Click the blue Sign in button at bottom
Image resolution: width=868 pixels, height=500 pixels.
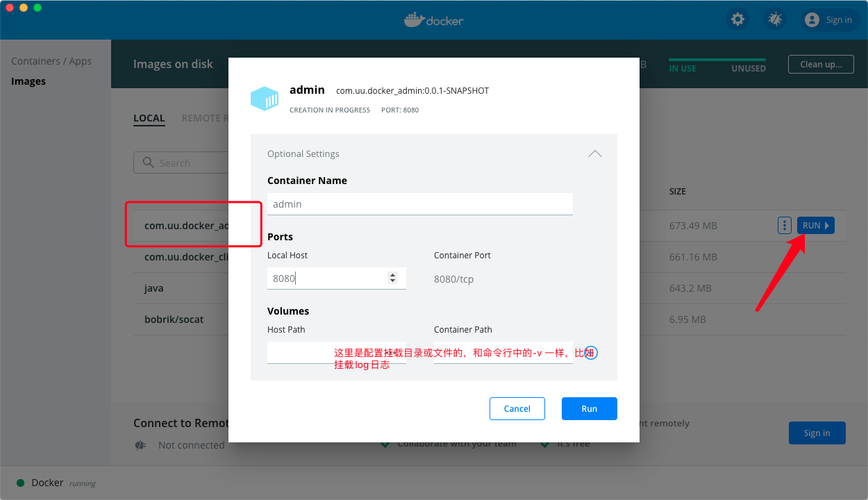click(817, 433)
